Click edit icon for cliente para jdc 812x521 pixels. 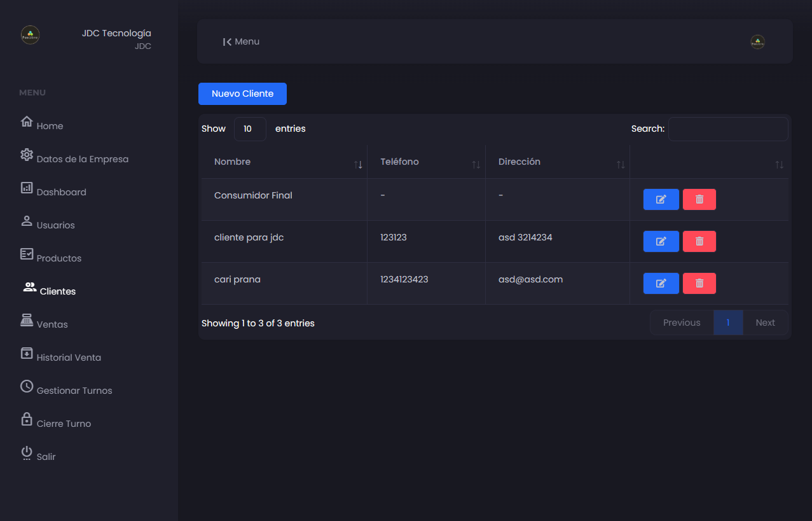click(661, 241)
